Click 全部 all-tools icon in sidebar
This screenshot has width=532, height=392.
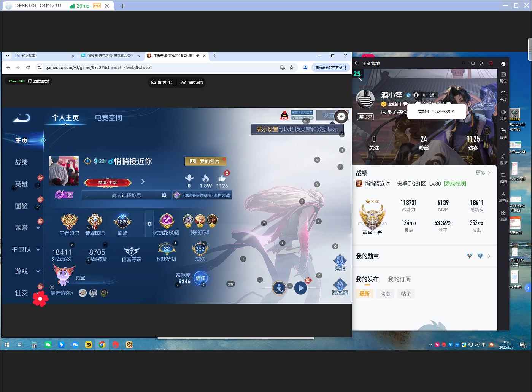503,213
